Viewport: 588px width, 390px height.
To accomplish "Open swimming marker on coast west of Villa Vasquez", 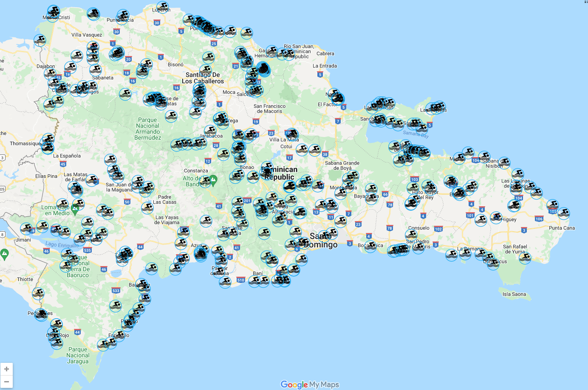I will click(x=40, y=41).
